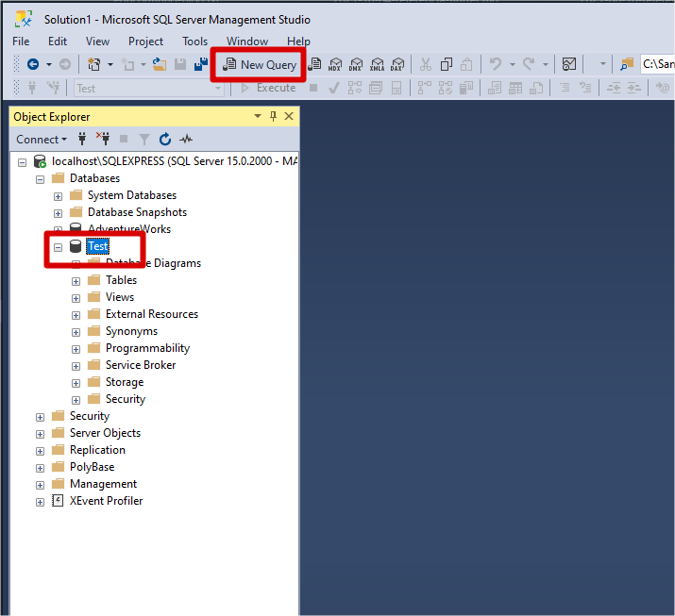Click Connect Object Explorer plug icon
675x616 pixels.
click(x=82, y=139)
